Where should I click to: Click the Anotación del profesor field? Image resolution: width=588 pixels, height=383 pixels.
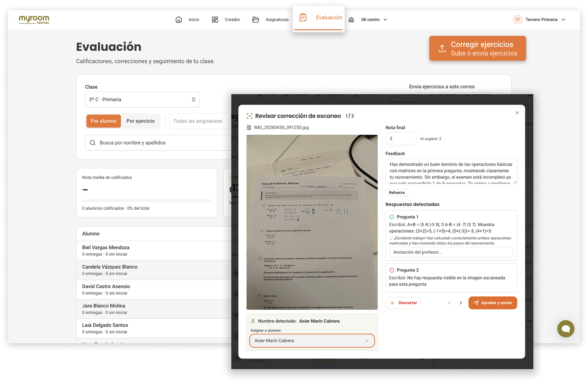pos(451,252)
